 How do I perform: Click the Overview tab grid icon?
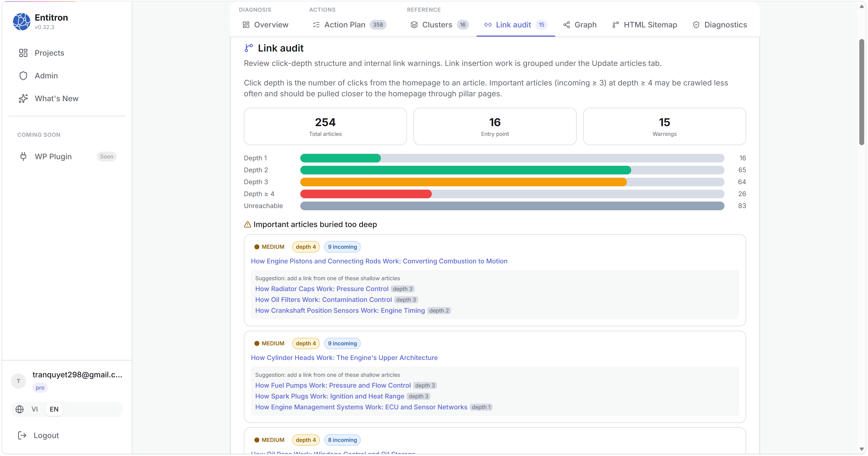point(246,25)
